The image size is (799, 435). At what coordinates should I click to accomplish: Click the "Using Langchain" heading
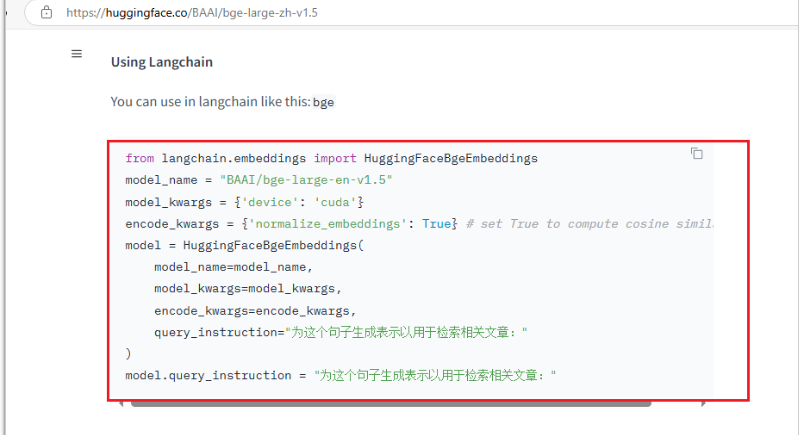(162, 62)
